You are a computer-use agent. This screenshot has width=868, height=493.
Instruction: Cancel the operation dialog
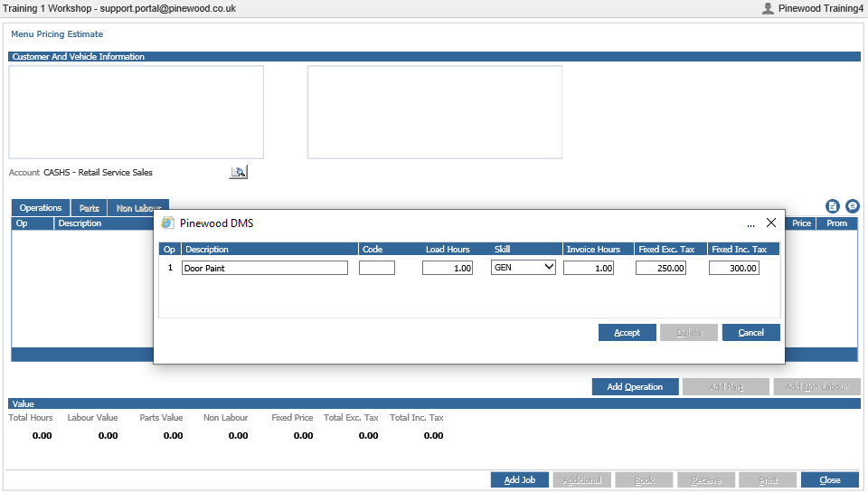pyautogui.click(x=751, y=332)
